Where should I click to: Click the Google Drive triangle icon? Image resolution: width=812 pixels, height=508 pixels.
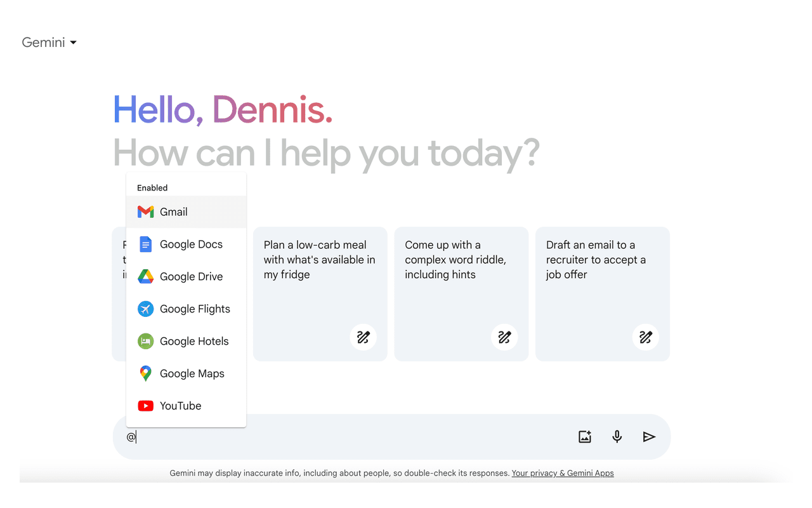(x=145, y=277)
